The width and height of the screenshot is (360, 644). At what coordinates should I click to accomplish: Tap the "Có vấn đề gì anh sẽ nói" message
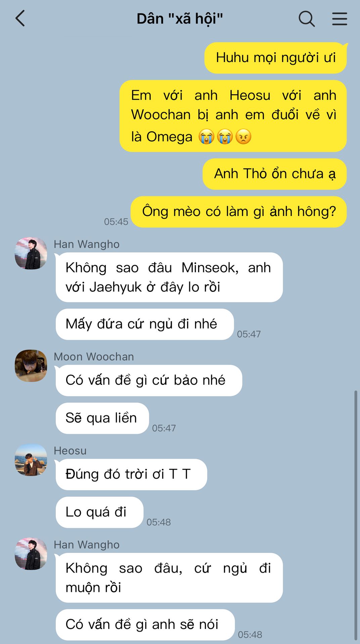click(x=145, y=625)
